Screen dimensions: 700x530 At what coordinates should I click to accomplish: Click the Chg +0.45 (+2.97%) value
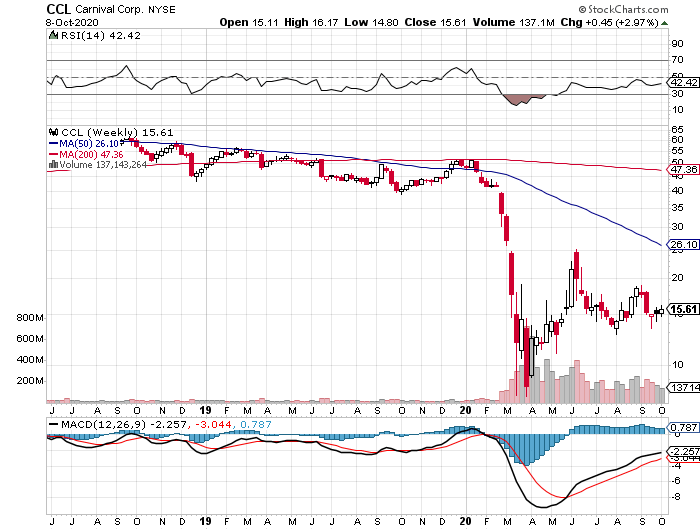click(x=609, y=22)
